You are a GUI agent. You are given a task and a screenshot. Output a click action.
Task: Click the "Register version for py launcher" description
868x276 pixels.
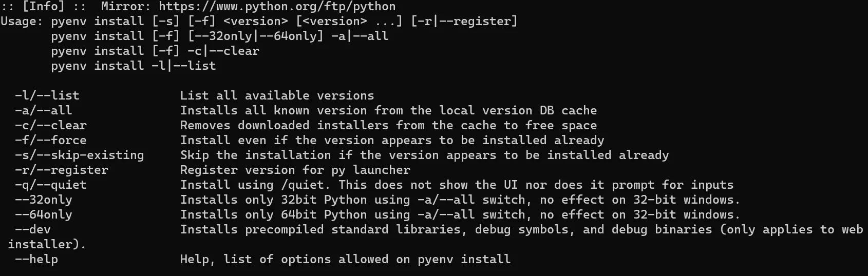(x=295, y=170)
